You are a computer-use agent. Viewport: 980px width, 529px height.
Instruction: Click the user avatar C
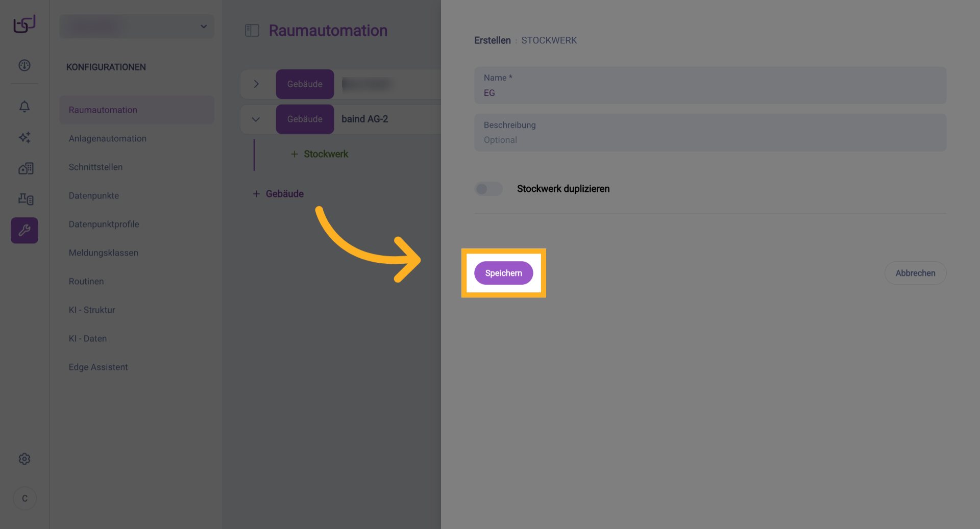click(24, 498)
